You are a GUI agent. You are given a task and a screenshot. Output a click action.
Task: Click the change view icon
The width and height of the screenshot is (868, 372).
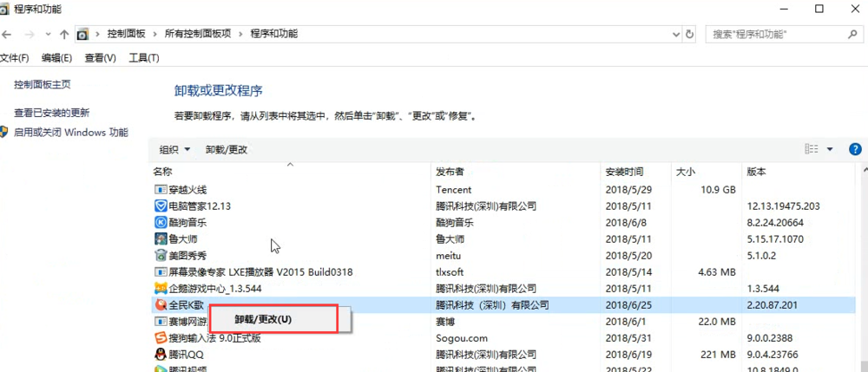[812, 148]
